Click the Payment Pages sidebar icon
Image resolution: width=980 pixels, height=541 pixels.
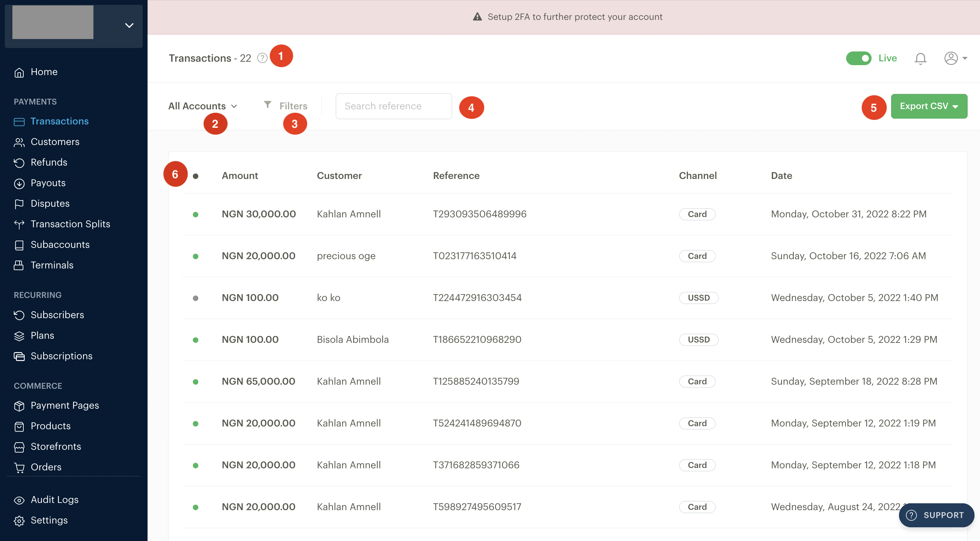pos(19,405)
